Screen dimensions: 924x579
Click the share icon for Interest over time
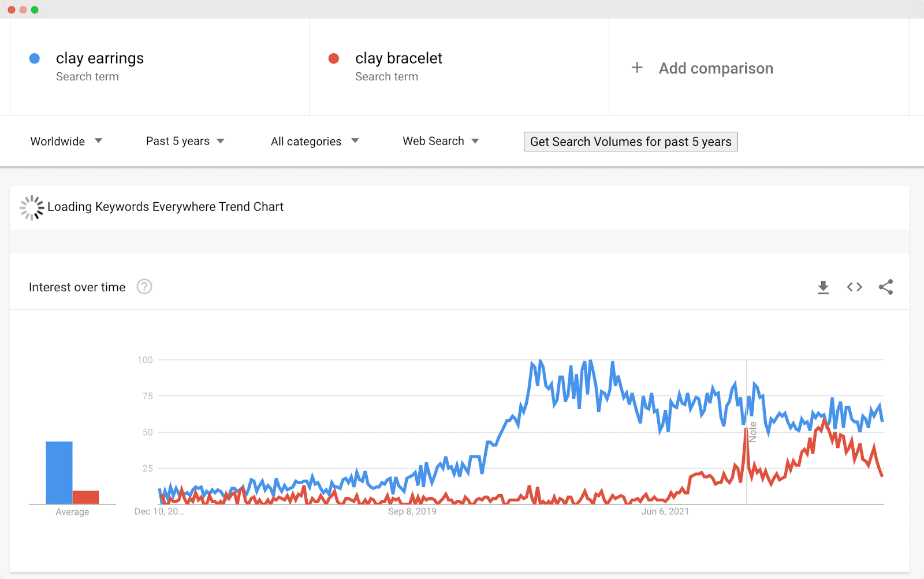[886, 287]
